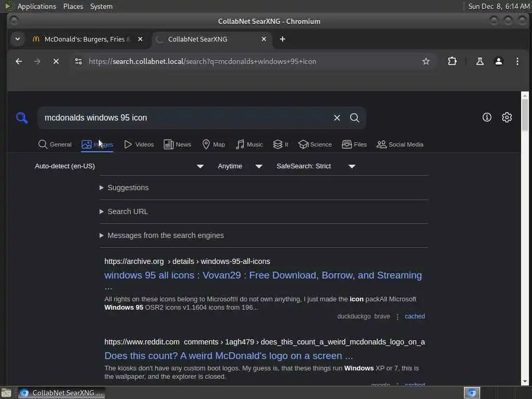Click the clock Sun Dec 8, 6:14 AM
532x399 pixels.
499,6
